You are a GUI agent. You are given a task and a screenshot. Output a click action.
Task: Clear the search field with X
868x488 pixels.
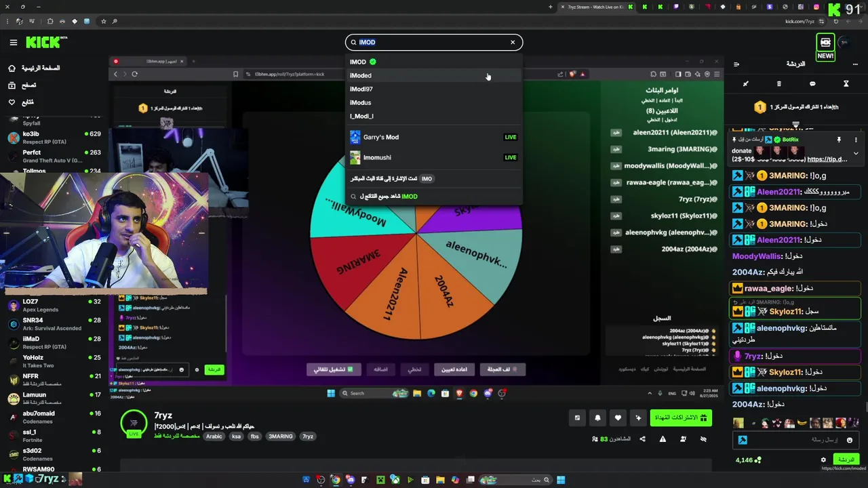click(513, 42)
